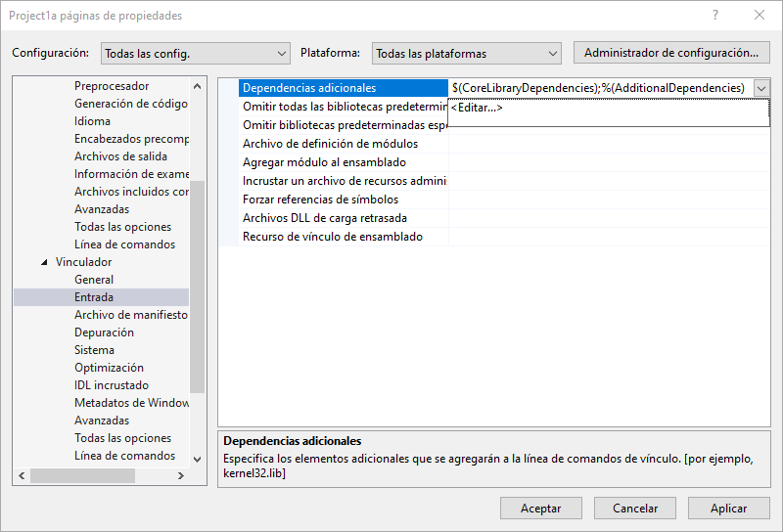Open Archivos incluidos tree item

point(131,192)
